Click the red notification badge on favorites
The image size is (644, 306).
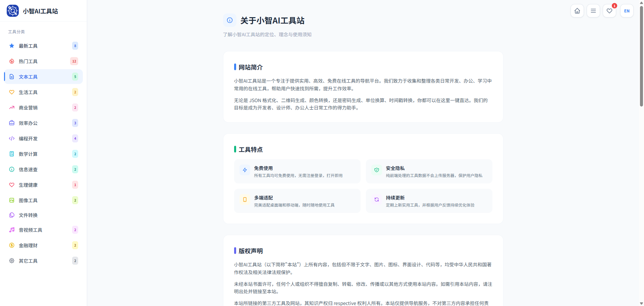[614, 6]
